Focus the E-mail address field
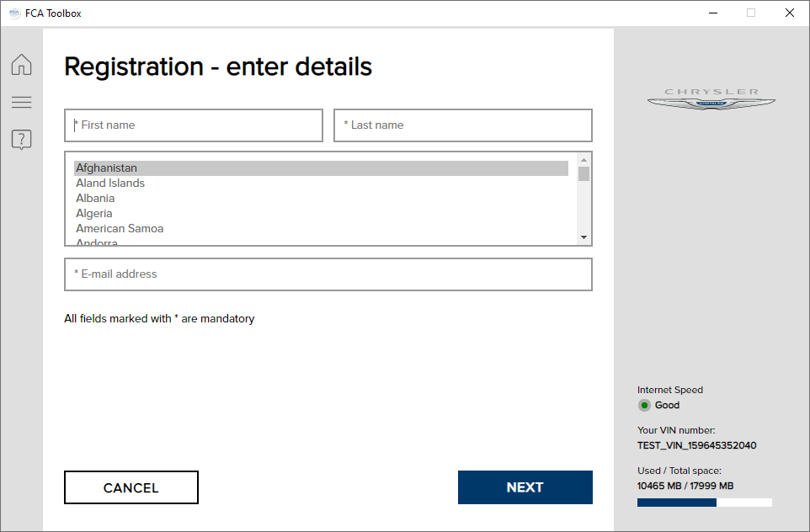Viewport: 810px width, 532px height. [x=328, y=274]
